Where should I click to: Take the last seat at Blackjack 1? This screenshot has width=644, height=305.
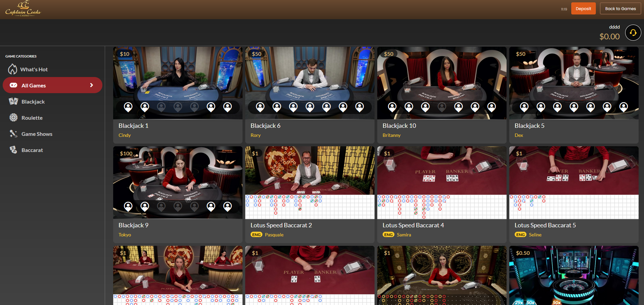228,107
